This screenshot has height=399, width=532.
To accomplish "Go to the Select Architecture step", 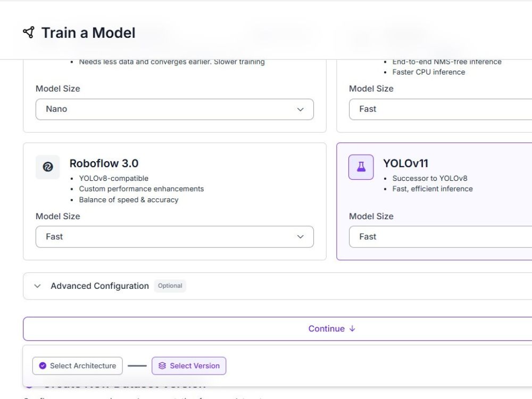I will 77,366.
